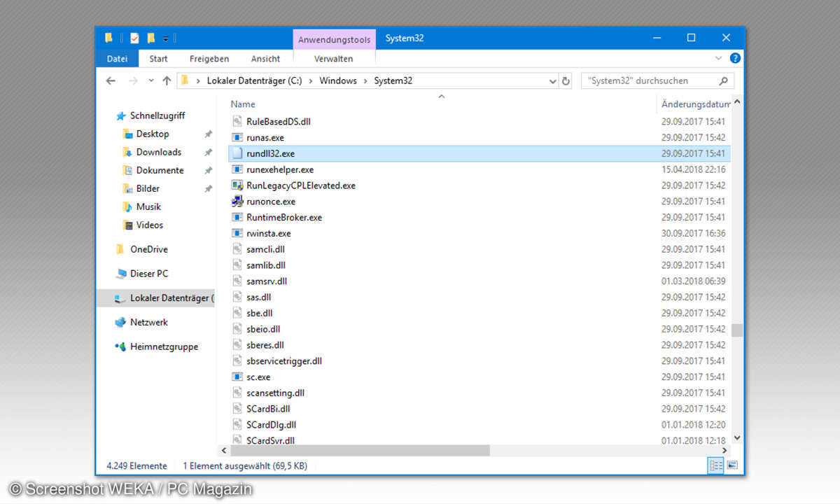Click the Dokumente folder icon in sidebar
Image resolution: width=840 pixels, height=504 pixels.
[127, 170]
